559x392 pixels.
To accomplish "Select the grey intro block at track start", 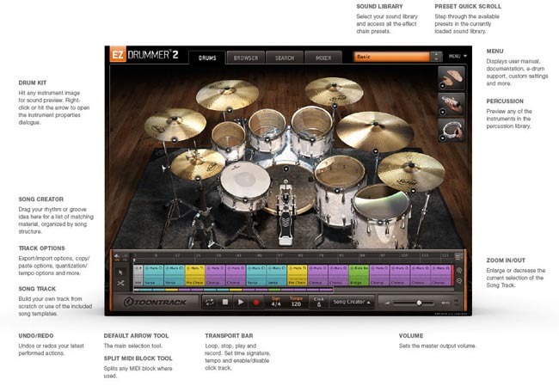I will tap(138, 275).
